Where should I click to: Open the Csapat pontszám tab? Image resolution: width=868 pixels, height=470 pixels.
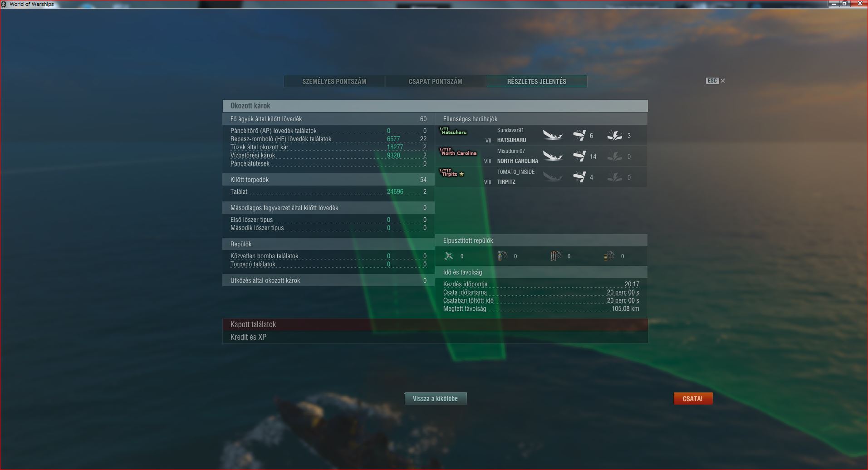tap(436, 82)
